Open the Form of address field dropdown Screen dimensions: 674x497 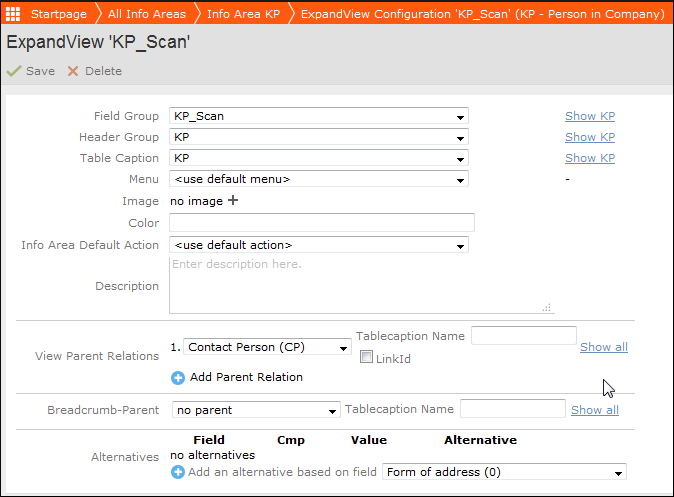click(504, 472)
